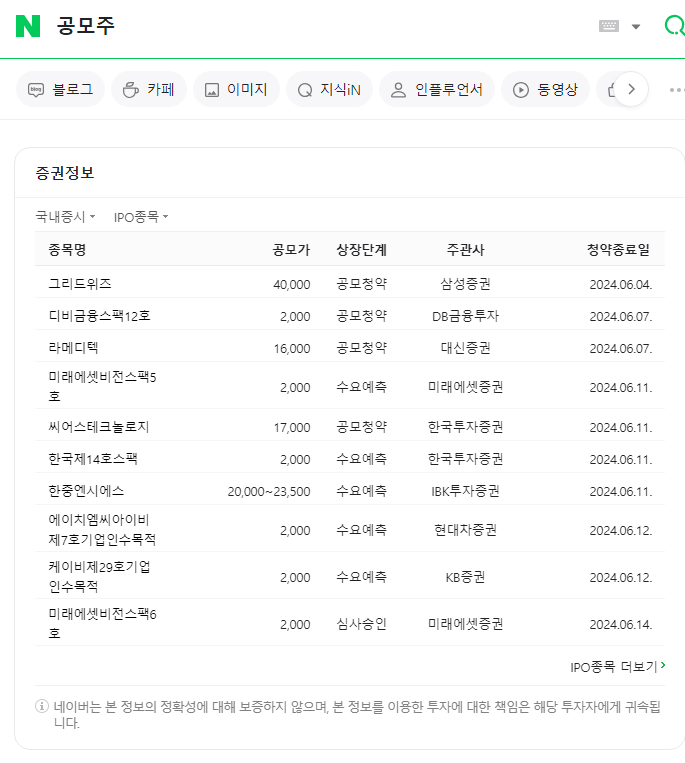Switch to the 카페 tab
This screenshot has width=685, height=763.
(x=149, y=90)
